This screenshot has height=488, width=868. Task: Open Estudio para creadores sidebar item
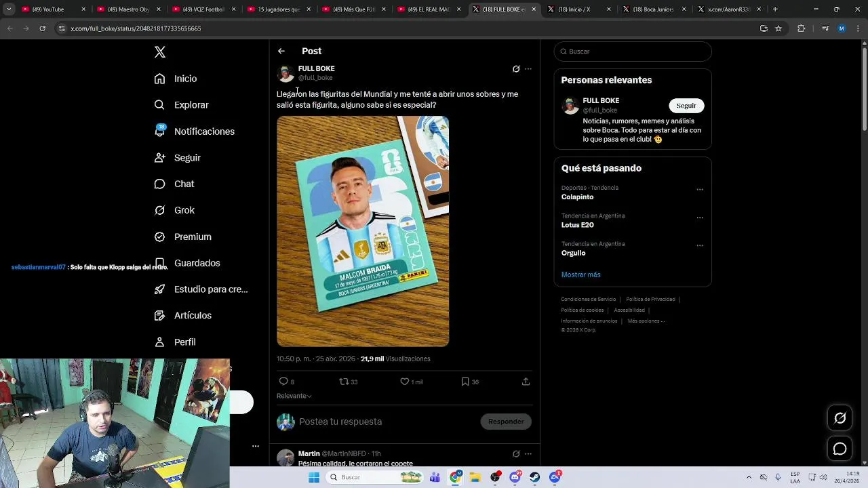[x=201, y=289]
